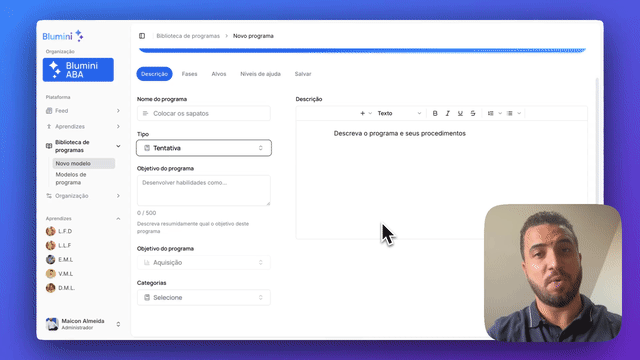
Task: Toggle underline formatting
Action: [x=460, y=113]
